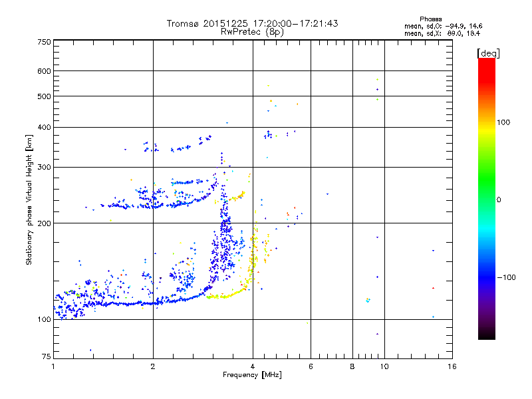
Task: Click the "[deg]" colorbar unit label
Action: point(488,53)
